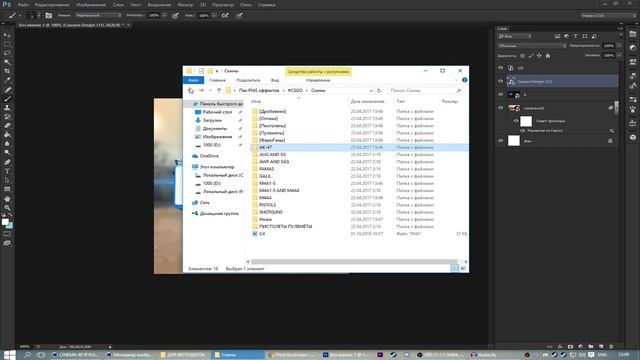640x360 pixels.
Task: Toggle visibility of the photo smart object layer
Action: click(x=500, y=108)
